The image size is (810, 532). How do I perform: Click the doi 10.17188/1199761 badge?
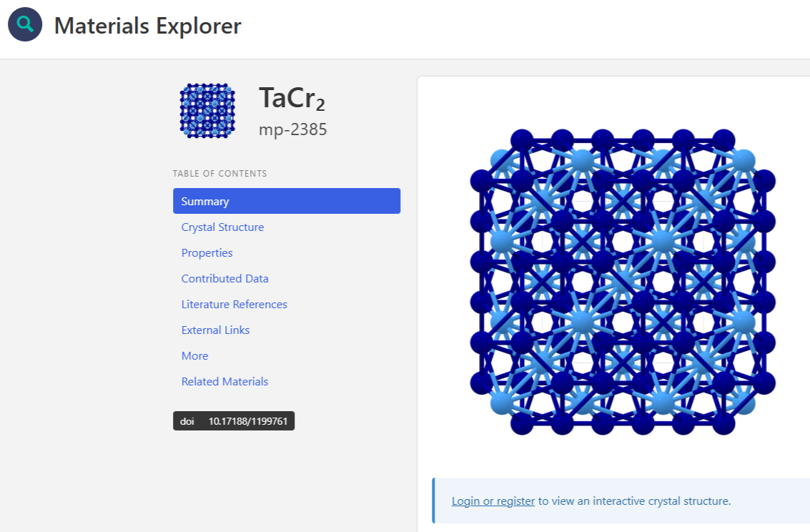[234, 421]
